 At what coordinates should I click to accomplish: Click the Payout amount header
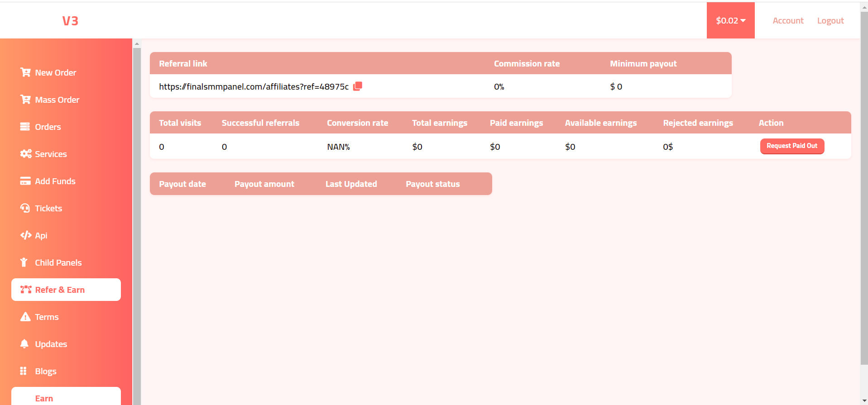point(264,184)
